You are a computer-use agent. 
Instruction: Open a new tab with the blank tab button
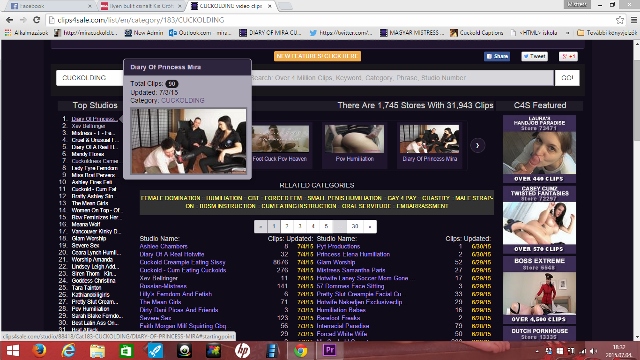[x=285, y=6]
